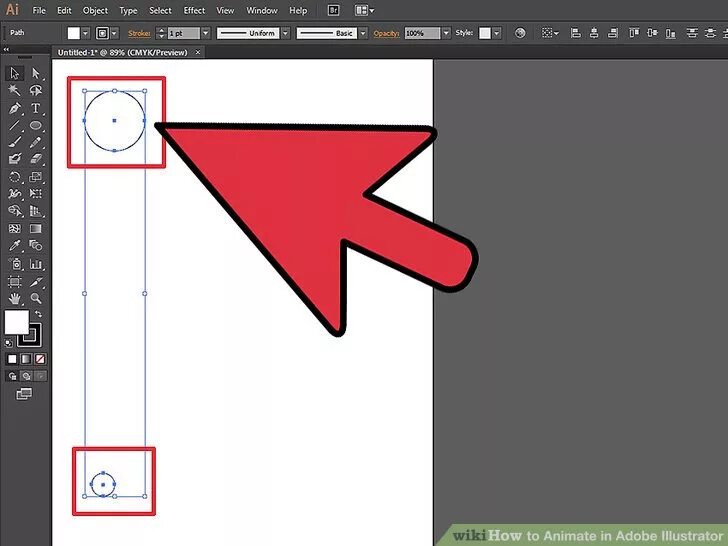Select the Zoom tool
The height and width of the screenshot is (546, 728).
35,298
